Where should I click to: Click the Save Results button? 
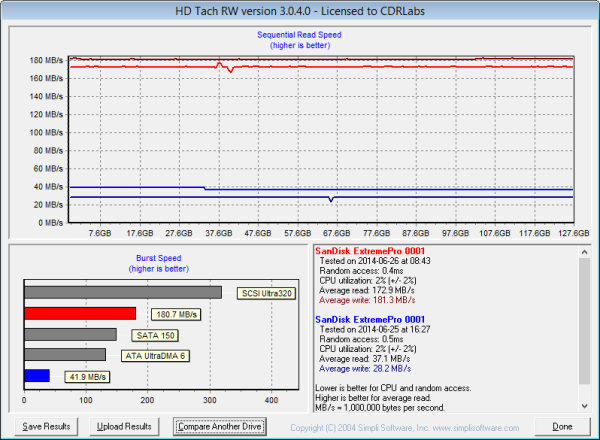pyautogui.click(x=47, y=426)
